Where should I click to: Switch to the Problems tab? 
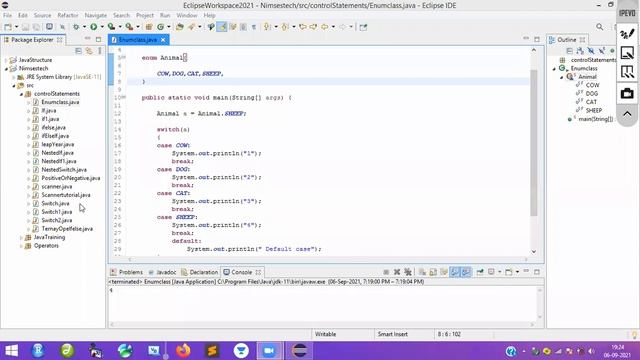[127, 272]
